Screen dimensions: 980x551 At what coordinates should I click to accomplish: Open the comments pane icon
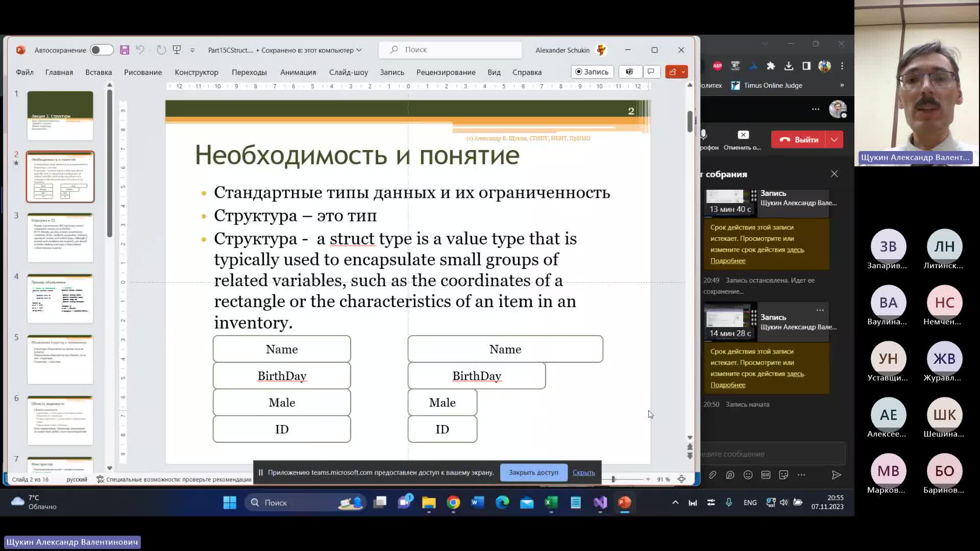pyautogui.click(x=651, y=72)
